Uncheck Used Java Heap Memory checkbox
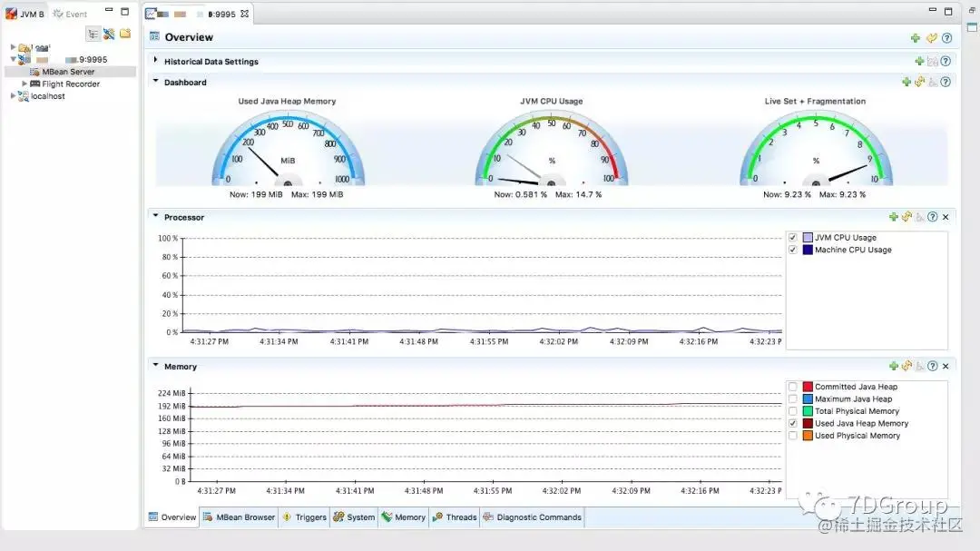This screenshot has width=980, height=551. pyautogui.click(x=793, y=423)
